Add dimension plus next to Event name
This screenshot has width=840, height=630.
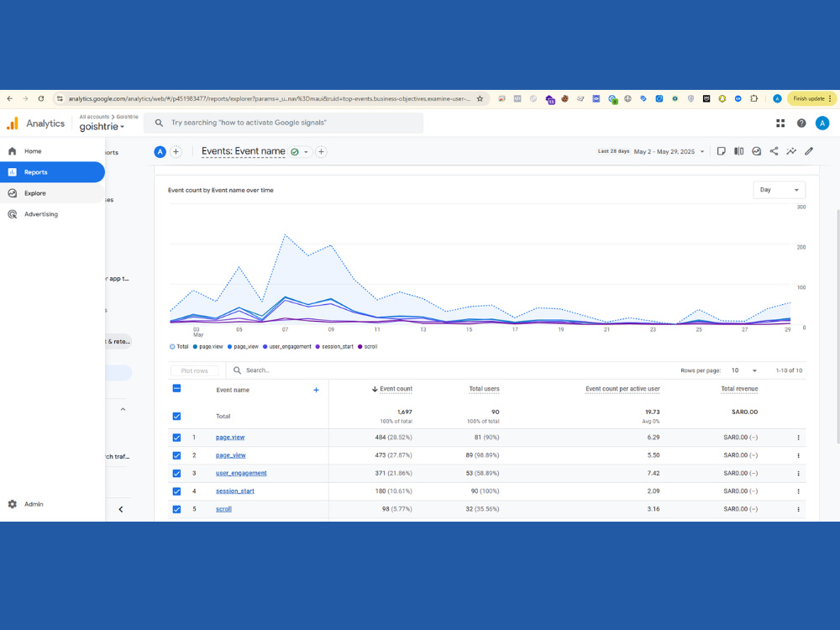coord(316,390)
